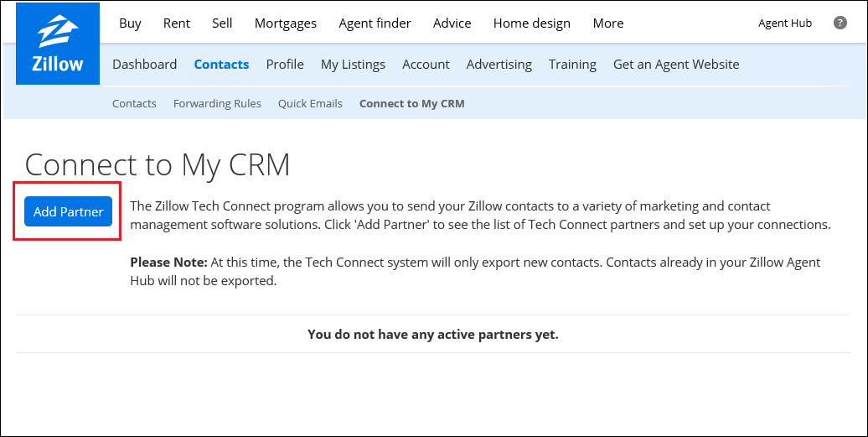Select the Account tab
Screen dimensions: 868x437
click(x=426, y=64)
